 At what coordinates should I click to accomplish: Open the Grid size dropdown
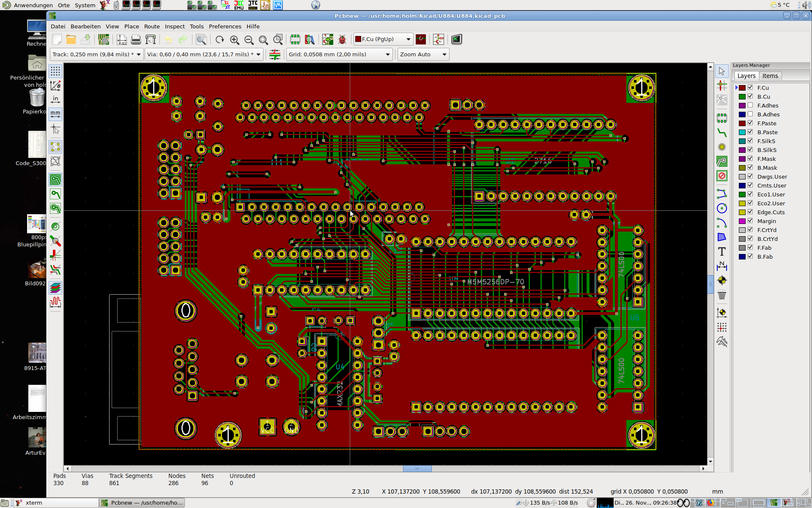339,55
